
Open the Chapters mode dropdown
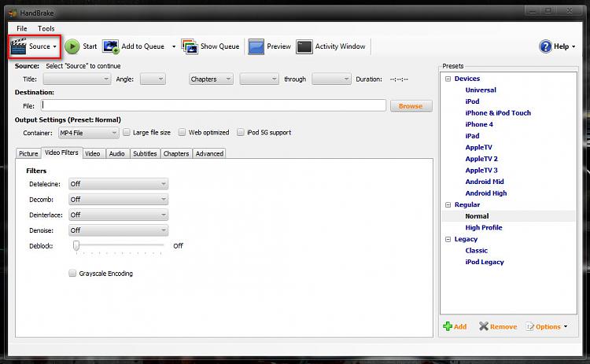click(211, 79)
